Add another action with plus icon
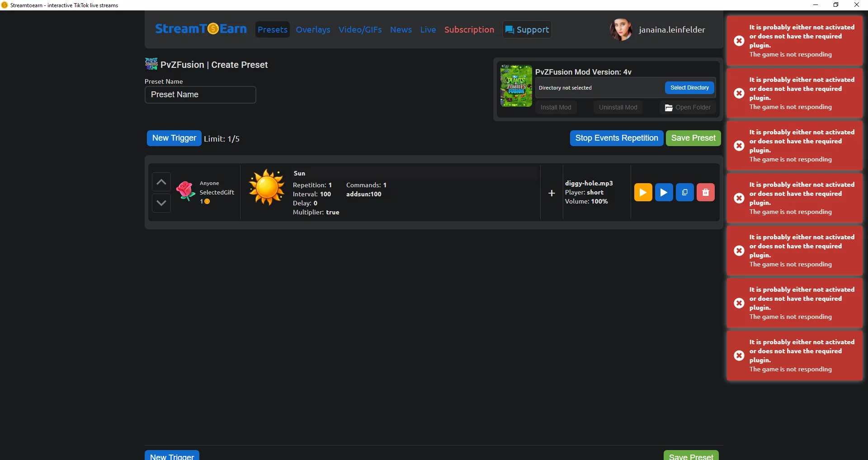This screenshot has width=868, height=460. tap(552, 193)
